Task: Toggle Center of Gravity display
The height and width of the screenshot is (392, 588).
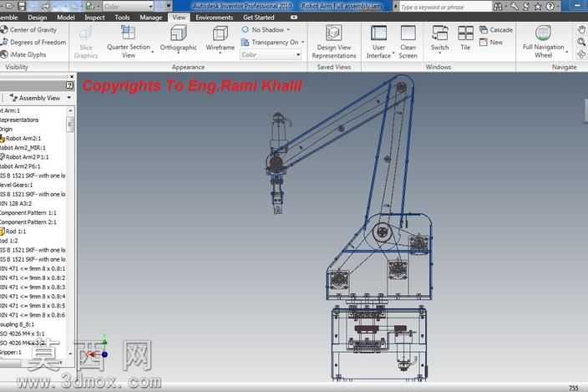Action: (29, 29)
